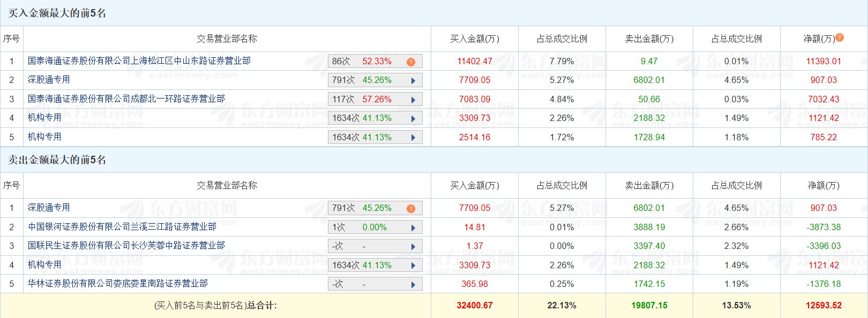
Task: Open 华林证券娄底娄星南路证券营业部 link
Action: (118, 284)
